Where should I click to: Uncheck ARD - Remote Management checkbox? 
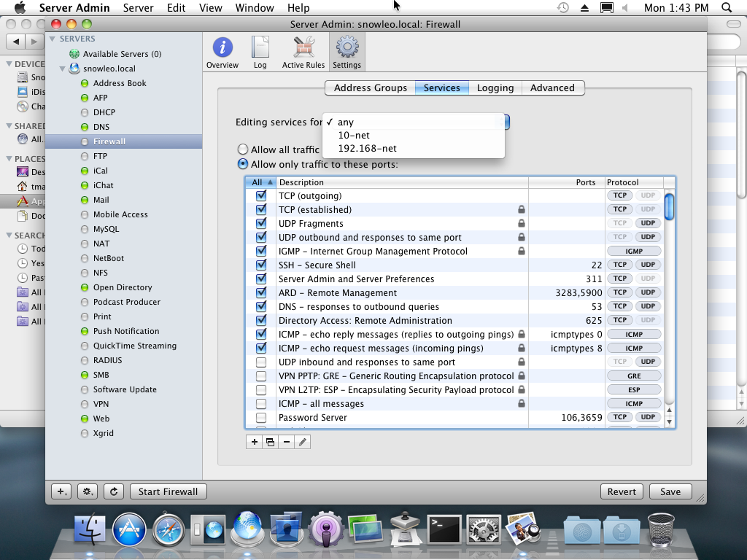(x=261, y=292)
